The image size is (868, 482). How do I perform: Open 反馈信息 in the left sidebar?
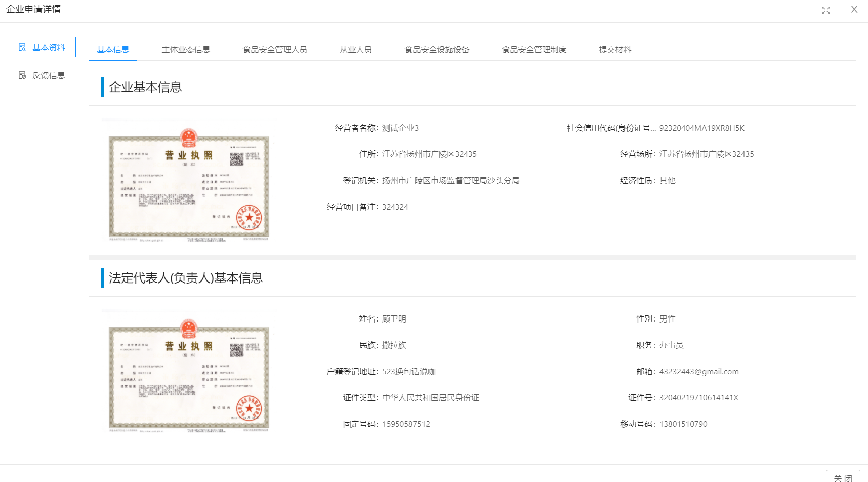(x=49, y=75)
